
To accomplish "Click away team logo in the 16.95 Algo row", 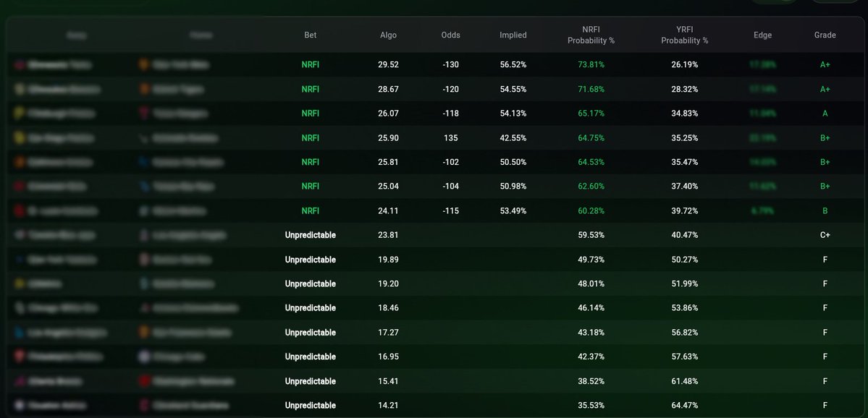I will coord(20,357).
